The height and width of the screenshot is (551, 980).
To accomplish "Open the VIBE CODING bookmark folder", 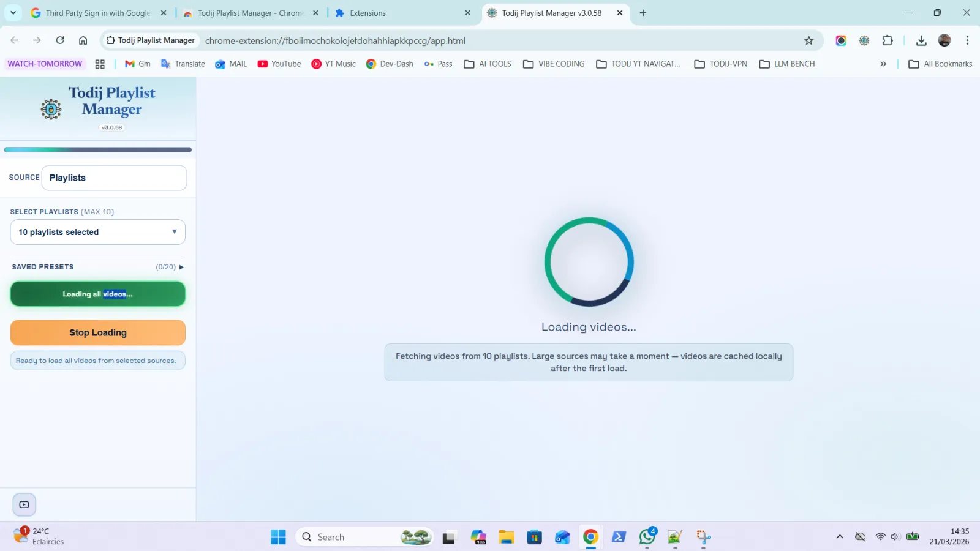I will (x=554, y=64).
